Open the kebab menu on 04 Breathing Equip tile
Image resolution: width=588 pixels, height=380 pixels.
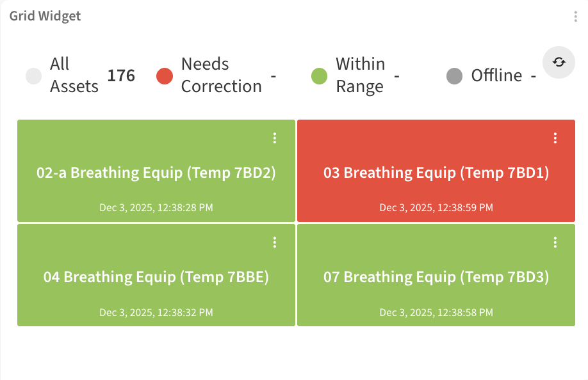pyautogui.click(x=274, y=242)
